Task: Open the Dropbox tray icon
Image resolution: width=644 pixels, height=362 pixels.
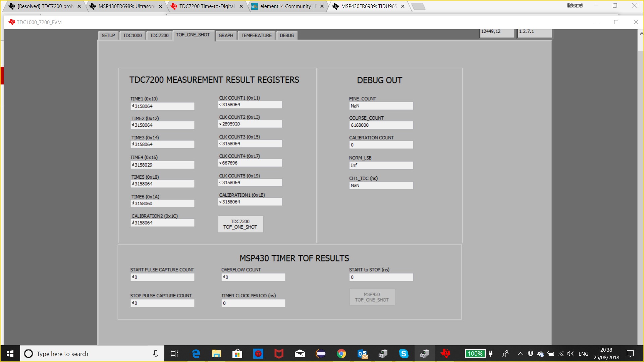Action: pos(531,354)
